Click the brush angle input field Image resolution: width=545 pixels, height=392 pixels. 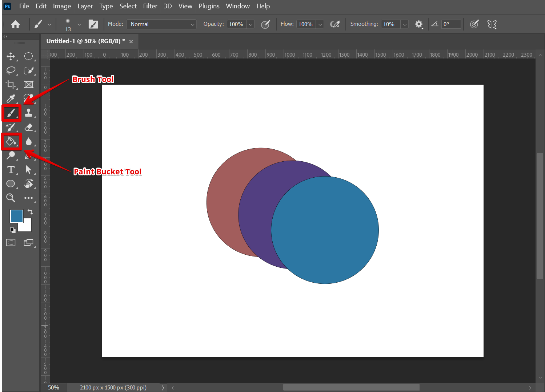[451, 24]
